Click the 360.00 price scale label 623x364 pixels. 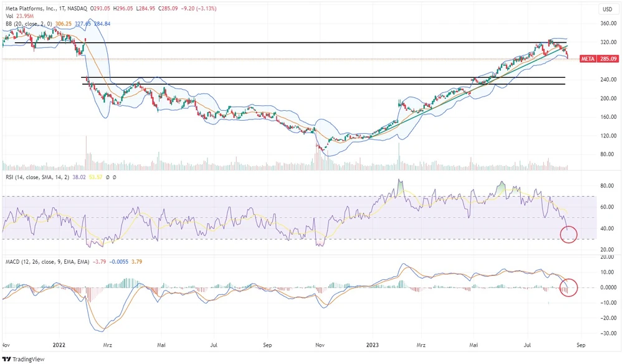(608, 24)
